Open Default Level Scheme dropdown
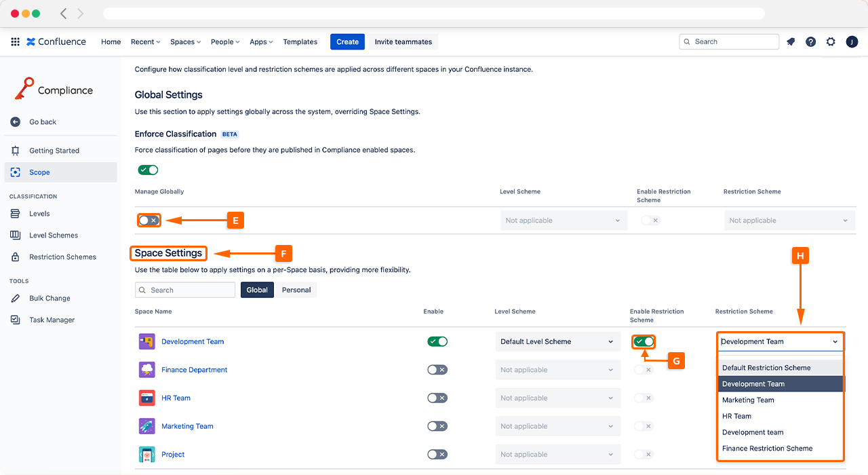Image resolution: width=868 pixels, height=475 pixels. coord(557,342)
